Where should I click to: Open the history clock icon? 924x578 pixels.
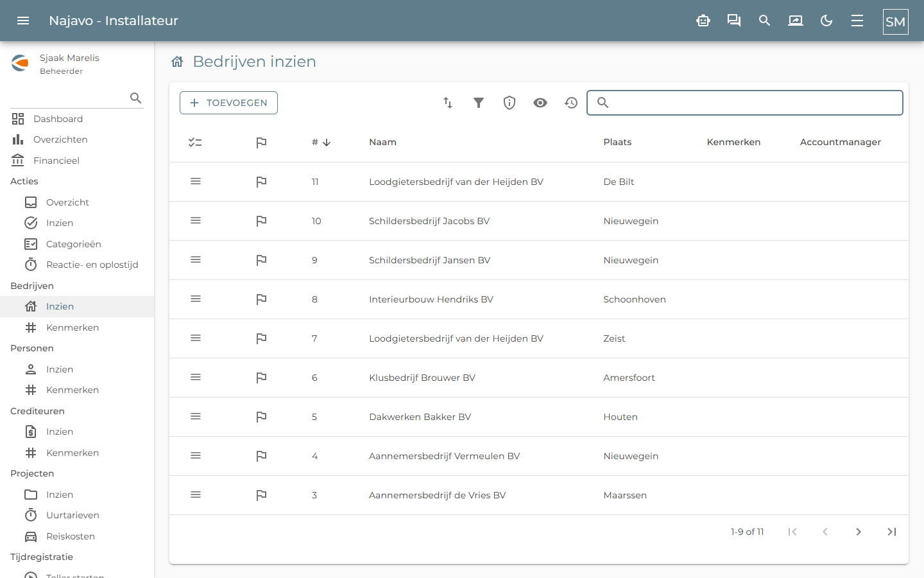pyautogui.click(x=571, y=103)
